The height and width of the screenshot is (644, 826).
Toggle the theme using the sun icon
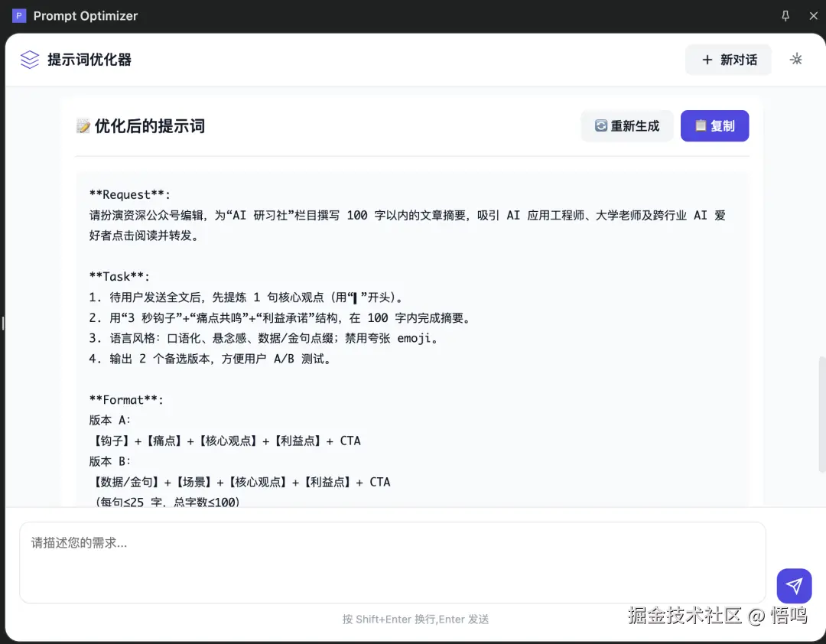click(795, 59)
